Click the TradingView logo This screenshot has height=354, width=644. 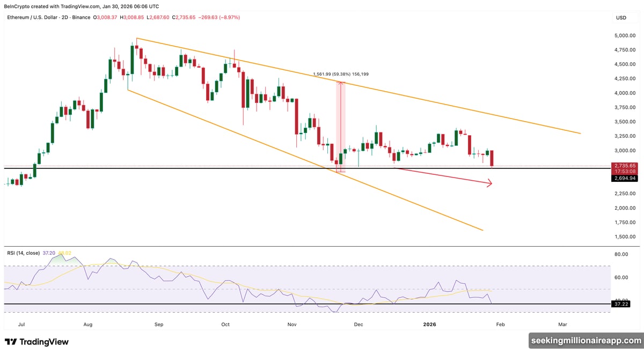(38, 342)
